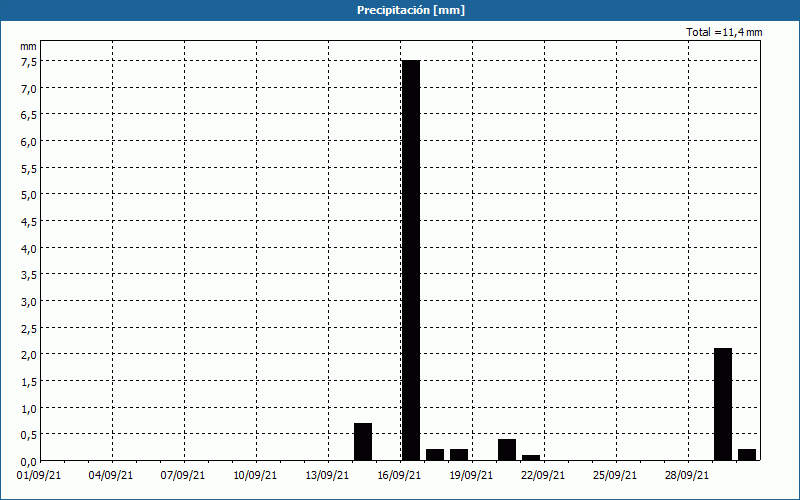The width and height of the screenshot is (800, 500).
Task: Click the 'mm' unit label above y-axis
Action: click(28, 46)
